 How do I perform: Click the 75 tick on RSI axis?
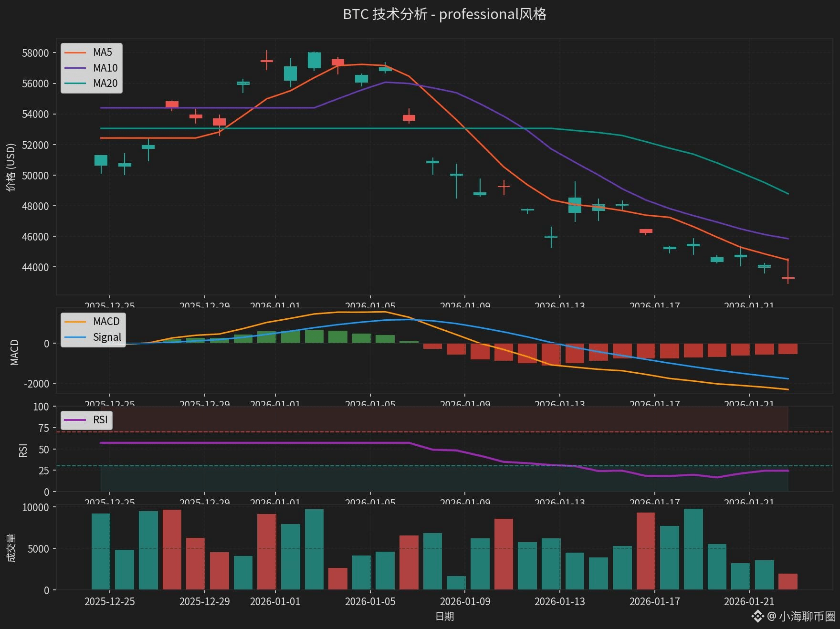click(44, 428)
